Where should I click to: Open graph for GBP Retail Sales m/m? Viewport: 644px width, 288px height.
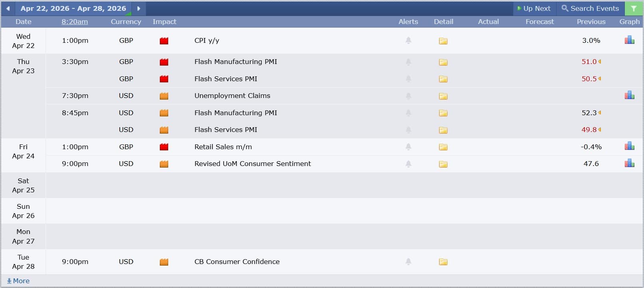point(629,146)
